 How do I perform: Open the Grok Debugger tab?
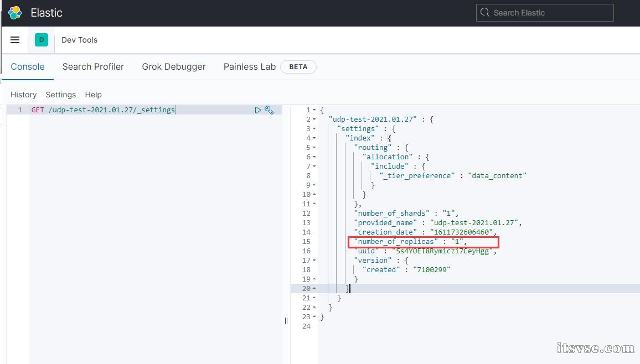coord(174,66)
